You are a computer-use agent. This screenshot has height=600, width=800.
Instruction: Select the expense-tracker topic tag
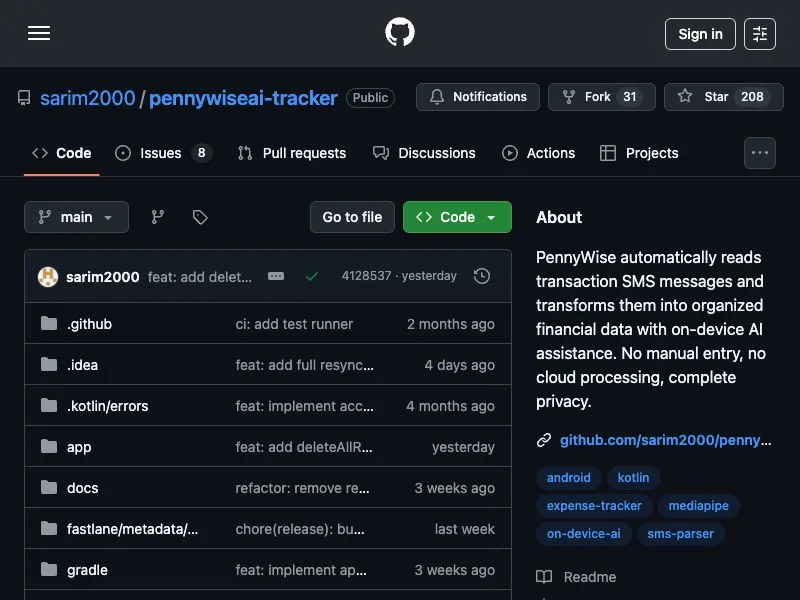click(x=594, y=506)
